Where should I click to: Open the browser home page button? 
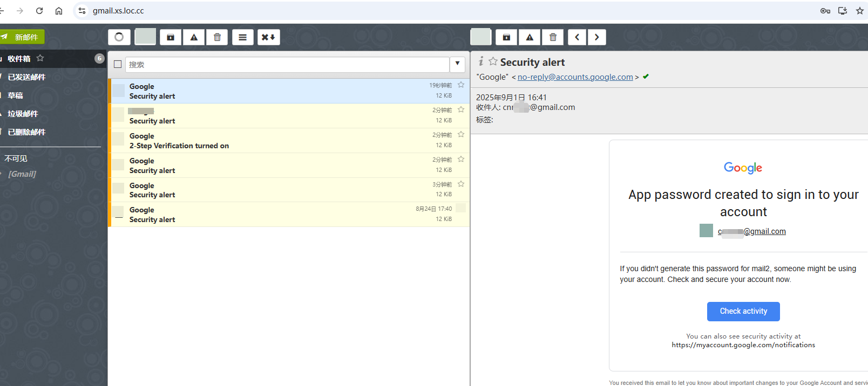[59, 11]
